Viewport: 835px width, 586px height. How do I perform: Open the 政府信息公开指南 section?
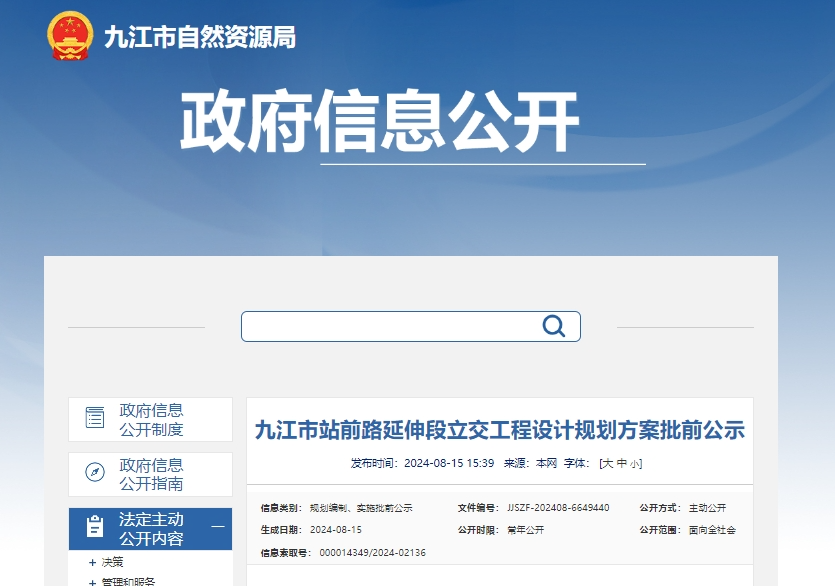tap(150, 473)
